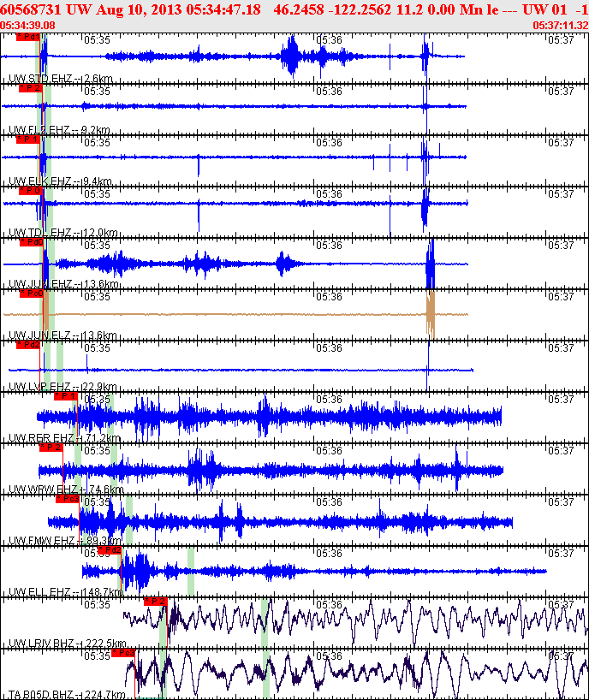The image size is (589, 700).
Task: Select station label UW LRIV BHZ 222.5km
Action: coord(68,644)
